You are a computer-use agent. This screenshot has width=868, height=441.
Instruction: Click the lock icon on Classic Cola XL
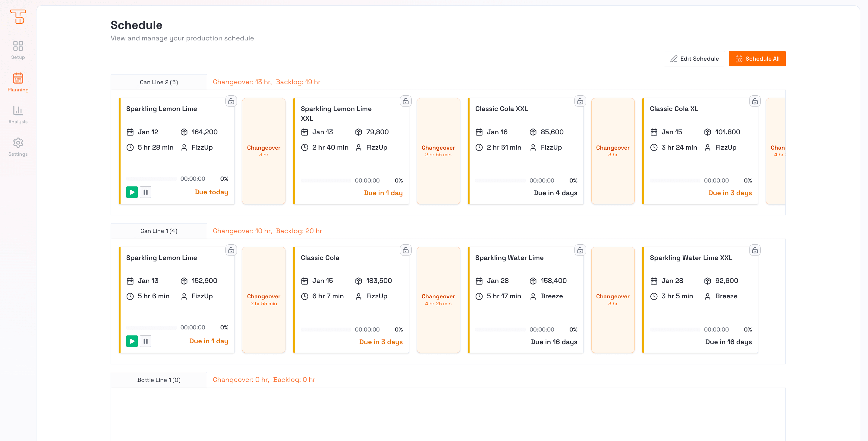(755, 101)
